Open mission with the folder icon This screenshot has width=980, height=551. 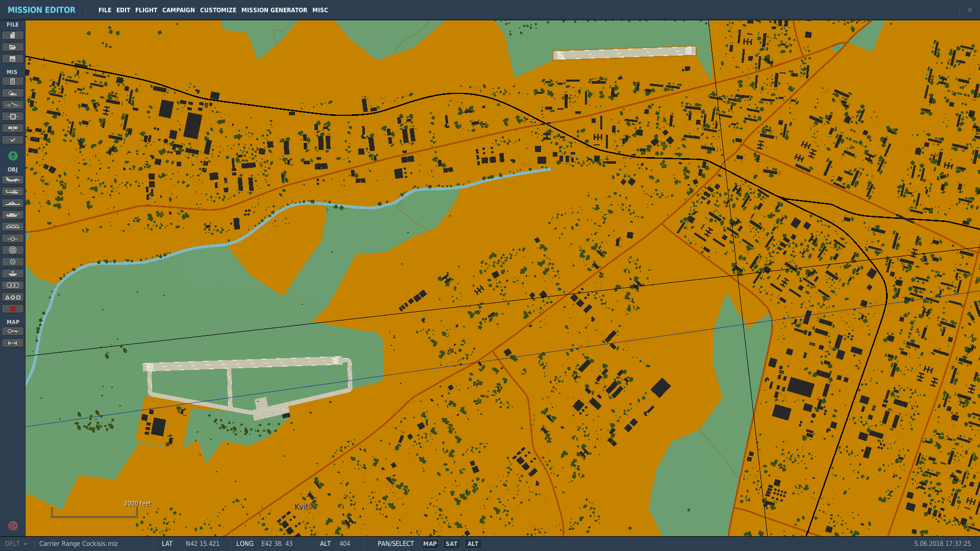13,47
